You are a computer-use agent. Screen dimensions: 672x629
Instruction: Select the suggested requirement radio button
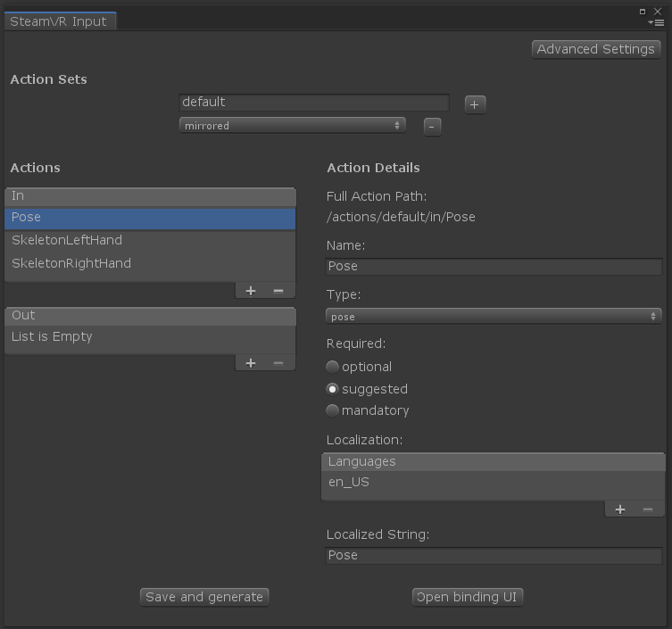332,389
